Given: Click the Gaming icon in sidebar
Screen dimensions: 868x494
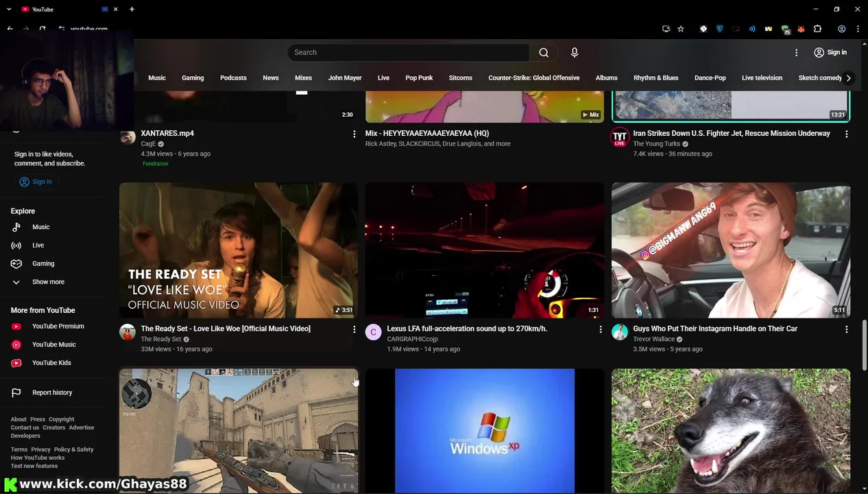Looking at the screenshot, I should point(16,263).
